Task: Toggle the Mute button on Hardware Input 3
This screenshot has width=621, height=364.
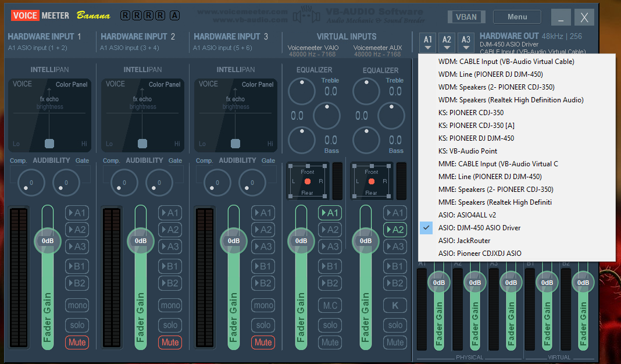Action: click(263, 342)
